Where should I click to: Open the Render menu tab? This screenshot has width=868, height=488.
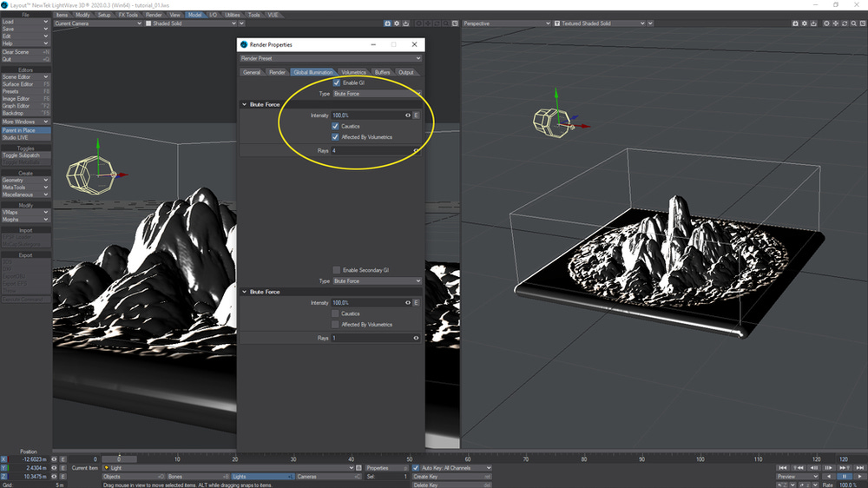154,15
